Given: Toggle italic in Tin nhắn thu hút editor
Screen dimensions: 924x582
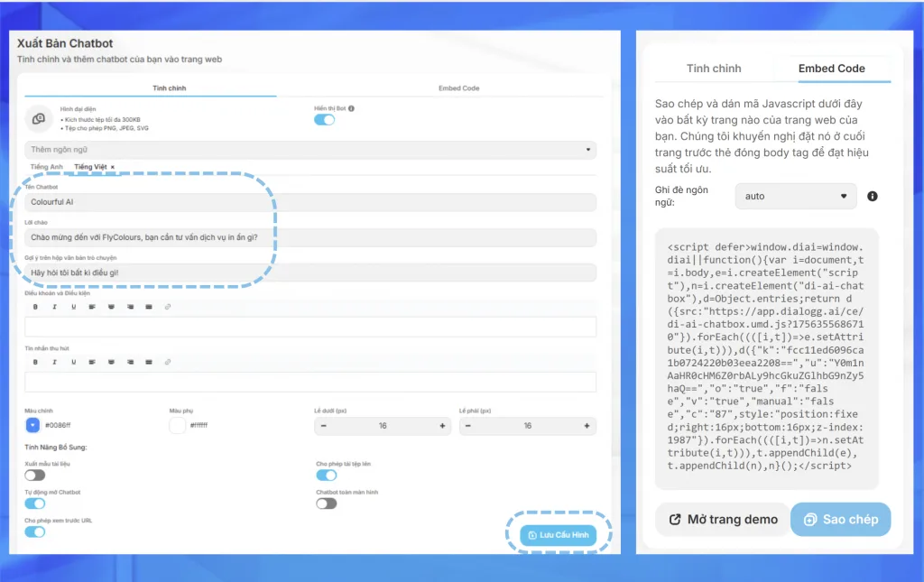Looking at the screenshot, I should pos(54,362).
